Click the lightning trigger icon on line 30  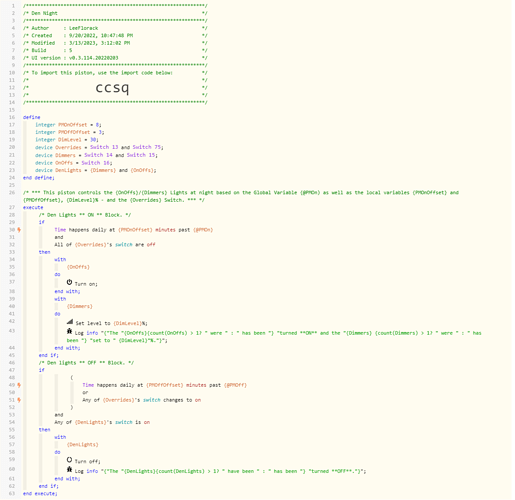pyautogui.click(x=19, y=230)
